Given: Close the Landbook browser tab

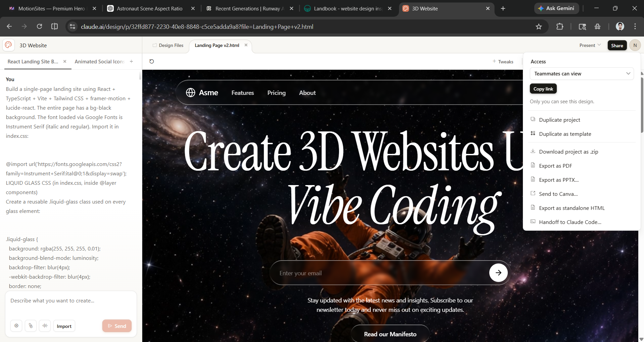Looking at the screenshot, I should tap(390, 8).
